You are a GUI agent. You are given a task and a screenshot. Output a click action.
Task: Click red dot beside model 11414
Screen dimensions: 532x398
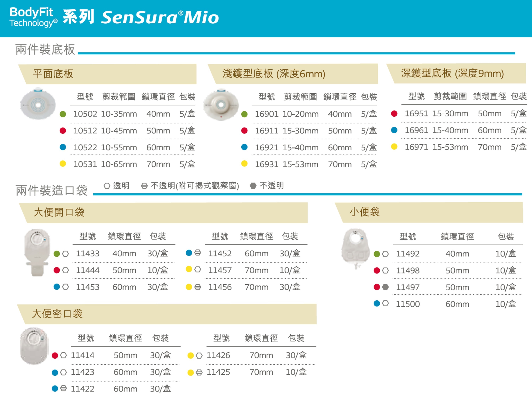click(x=55, y=355)
